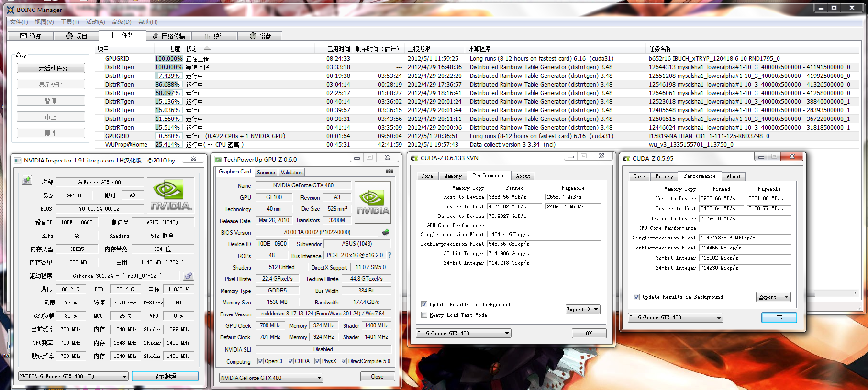Open the device dropdown in CUDA-Z 0.6.133
Image resolution: width=868 pixels, height=390 pixels.
pyautogui.click(x=463, y=333)
